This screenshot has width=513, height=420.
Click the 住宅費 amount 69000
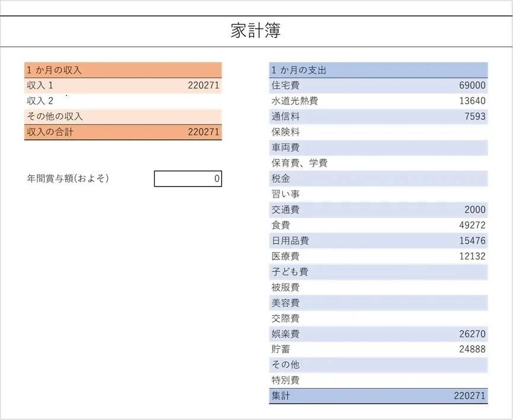[472, 85]
